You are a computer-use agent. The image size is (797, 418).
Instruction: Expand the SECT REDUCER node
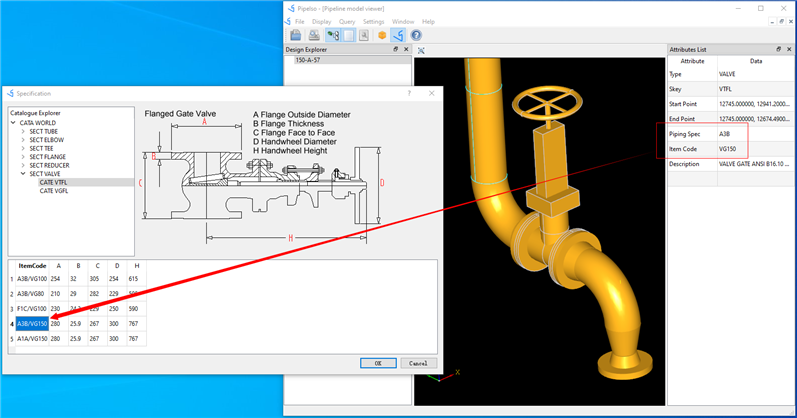point(23,165)
